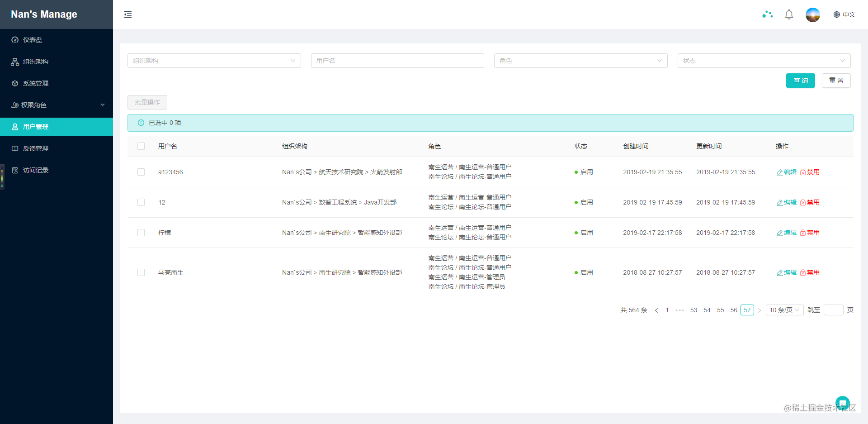Select the checkbox for user a123456
Viewport: 868px width, 424px height.
click(141, 172)
